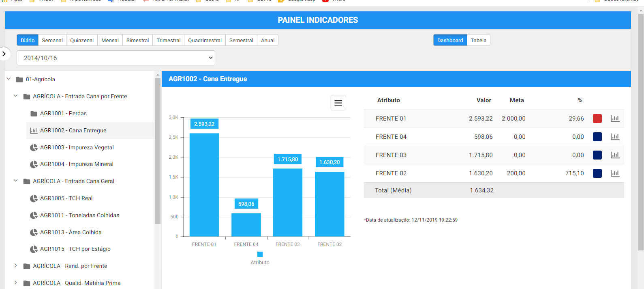
Task: Toggle Atributo legend square in chart
Action: pos(260,254)
